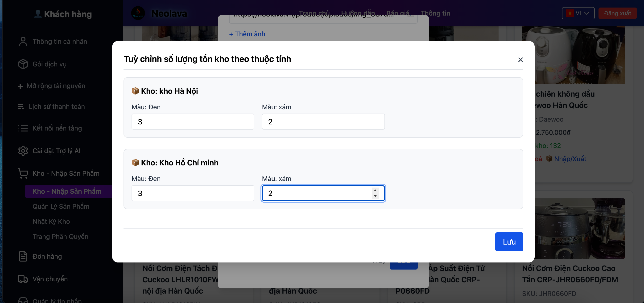Screen dimensions: 644x303
Task: Decrement the Hồ Chí Minh xám quantity stepper
Action: click(375, 196)
